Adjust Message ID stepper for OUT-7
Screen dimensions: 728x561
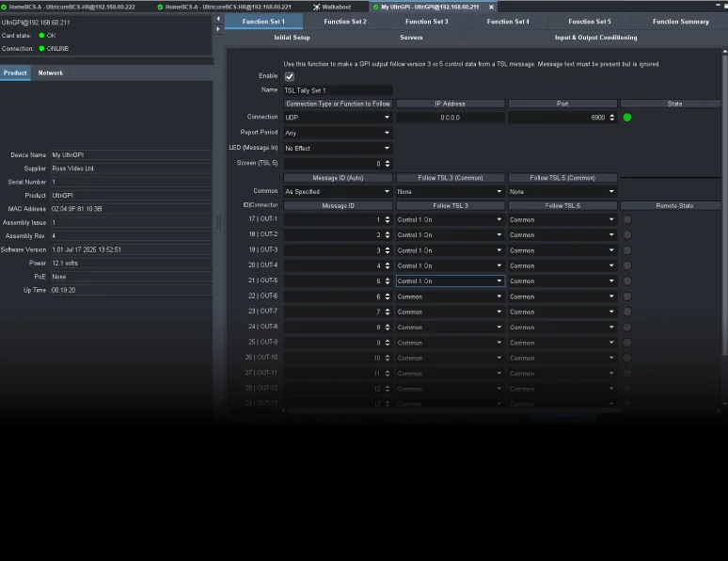[x=388, y=312]
